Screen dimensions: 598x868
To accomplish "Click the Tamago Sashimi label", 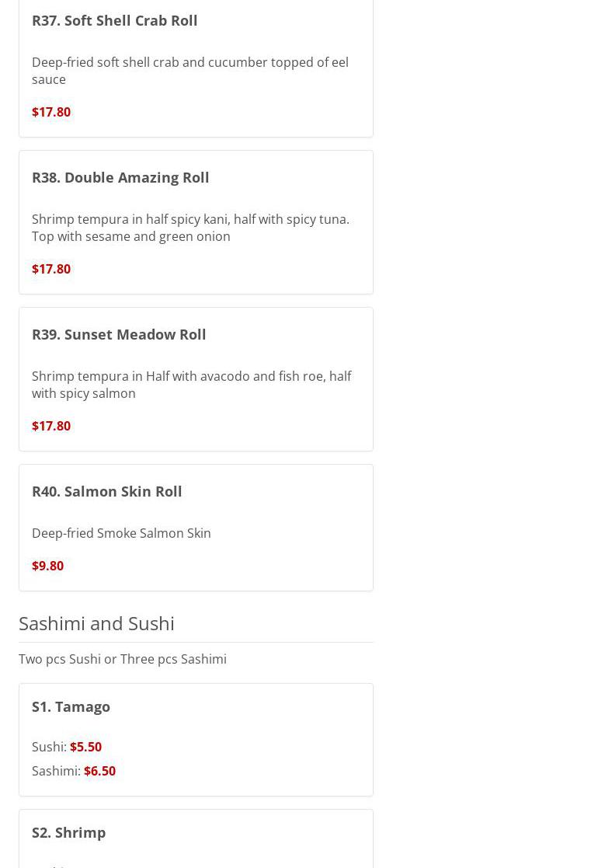I will click(x=56, y=771).
